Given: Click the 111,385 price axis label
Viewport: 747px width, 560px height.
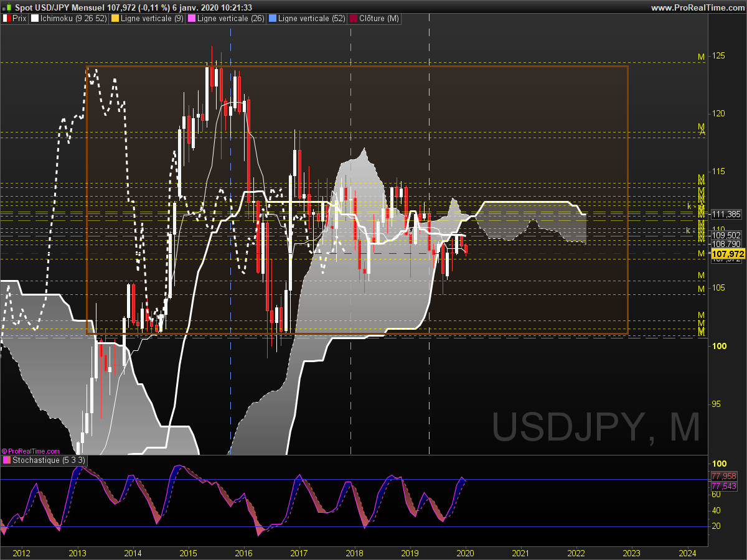Looking at the screenshot, I should 726,214.
